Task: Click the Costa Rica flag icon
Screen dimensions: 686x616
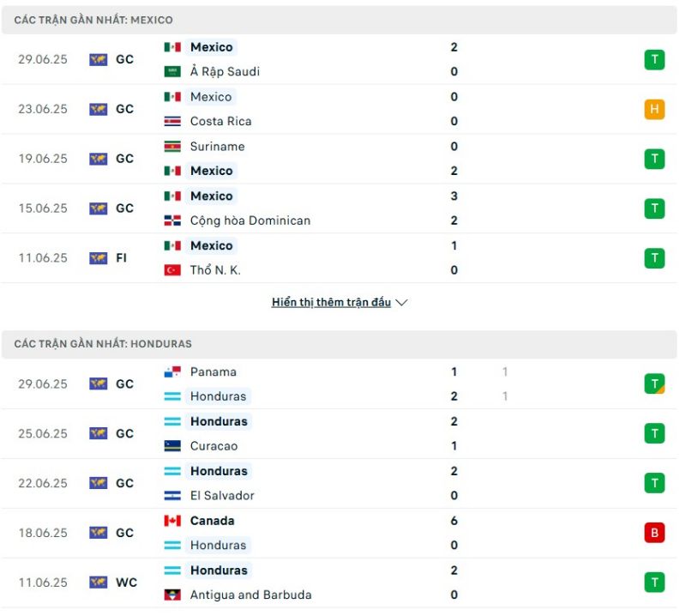Action: 172,122
